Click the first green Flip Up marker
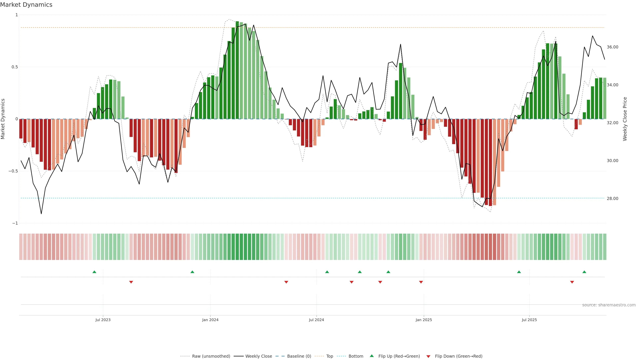This screenshot has width=644, height=362. point(94,272)
